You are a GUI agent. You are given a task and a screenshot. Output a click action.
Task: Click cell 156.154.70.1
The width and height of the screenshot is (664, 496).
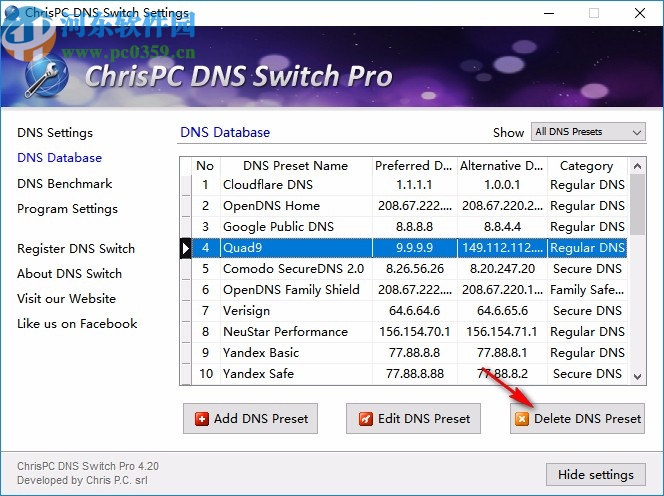point(415,332)
